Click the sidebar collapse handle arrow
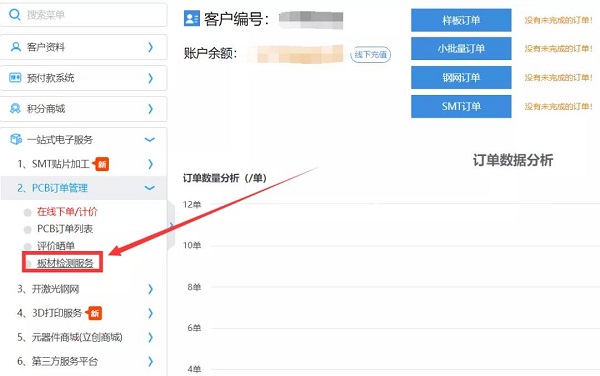This screenshot has height=376, width=600. [171, 226]
